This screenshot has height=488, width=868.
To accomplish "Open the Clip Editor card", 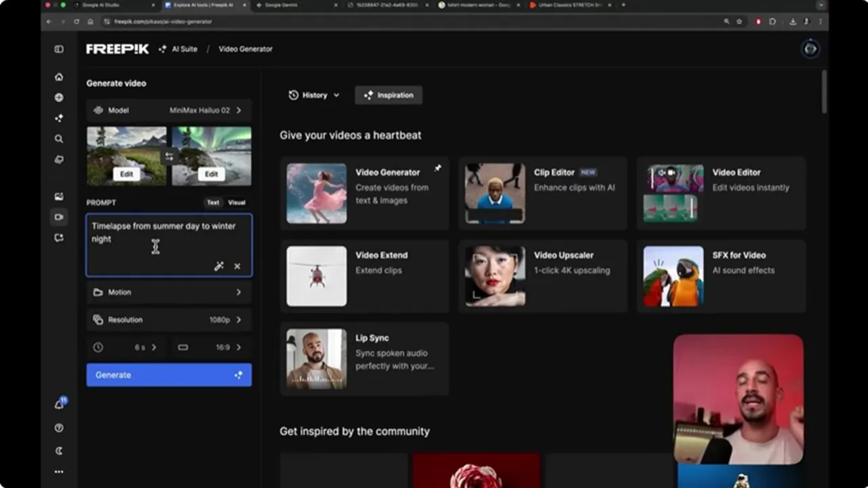I will [543, 193].
